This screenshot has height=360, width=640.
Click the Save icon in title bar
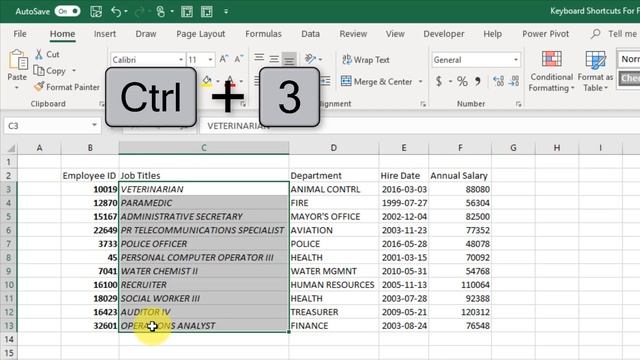point(96,11)
